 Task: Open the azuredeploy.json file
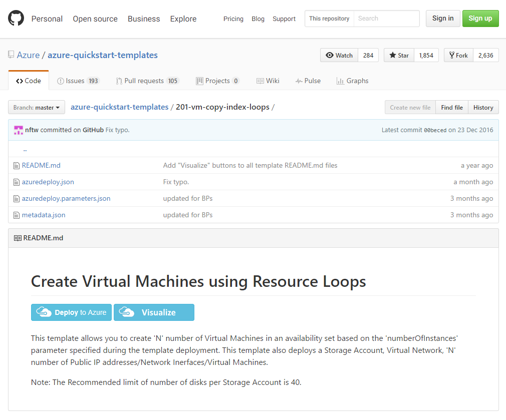[48, 182]
